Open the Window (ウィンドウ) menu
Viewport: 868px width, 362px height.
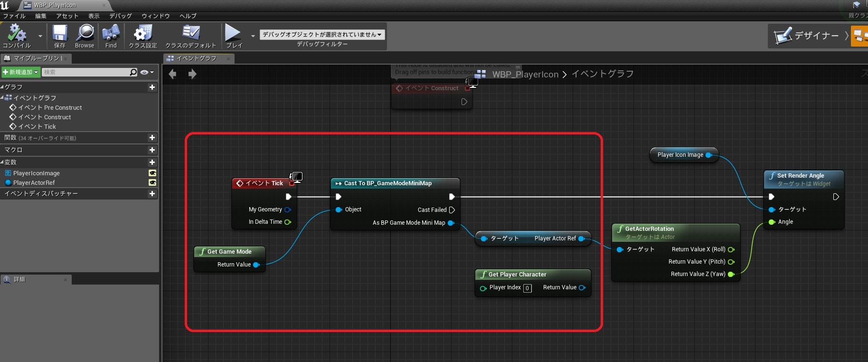tap(156, 16)
